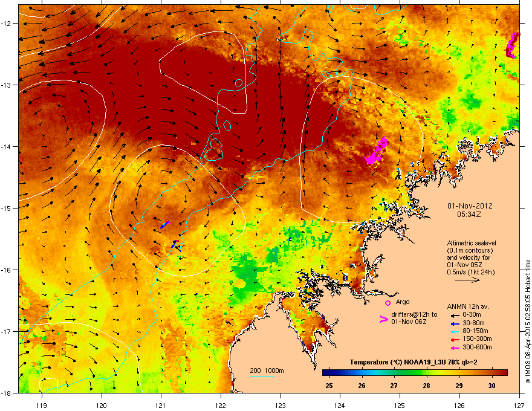532x411 pixels.
Task: Click the longitude axis label "119"
Action: [x=42, y=405]
